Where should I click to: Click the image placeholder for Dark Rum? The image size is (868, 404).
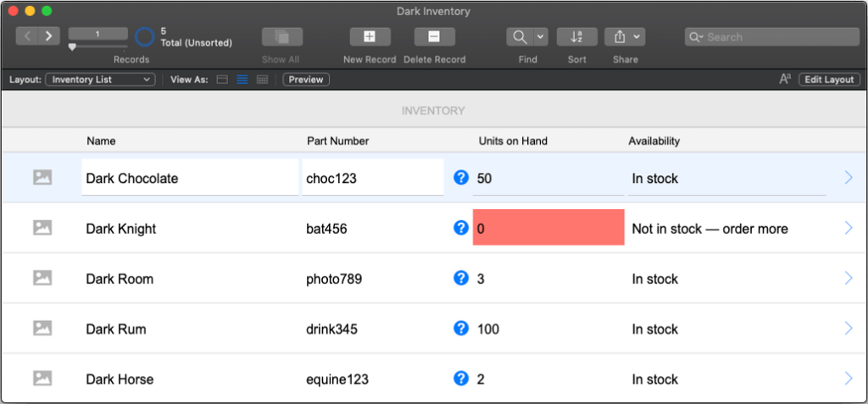click(42, 329)
